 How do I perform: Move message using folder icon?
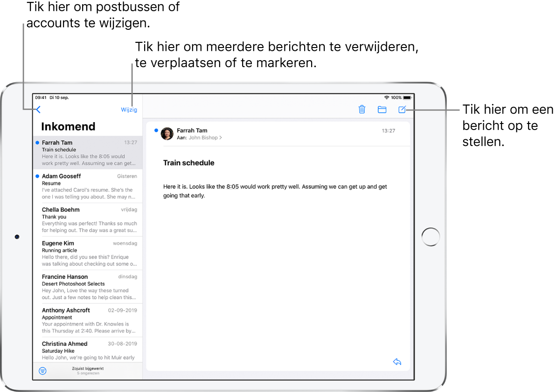(x=382, y=110)
